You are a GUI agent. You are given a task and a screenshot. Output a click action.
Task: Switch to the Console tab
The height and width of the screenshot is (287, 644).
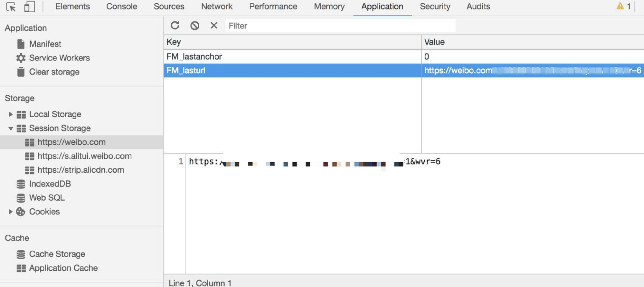pyautogui.click(x=122, y=7)
